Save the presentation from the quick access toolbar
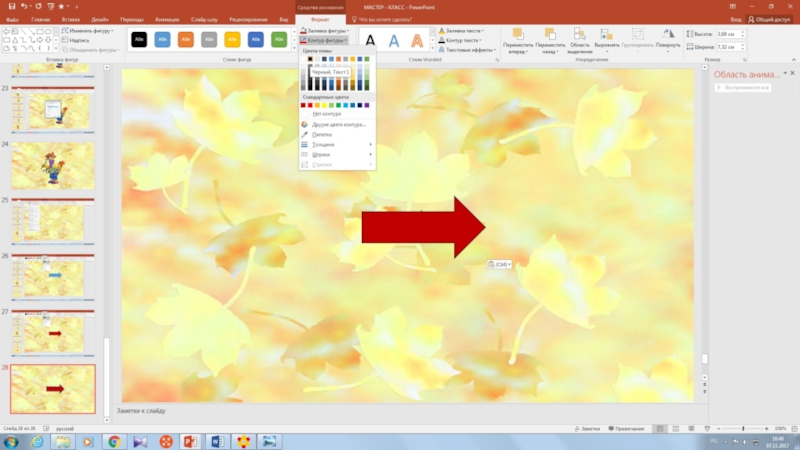 11,7
